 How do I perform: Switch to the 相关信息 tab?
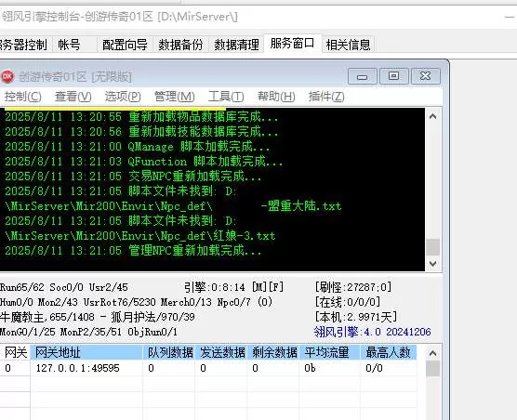click(348, 45)
